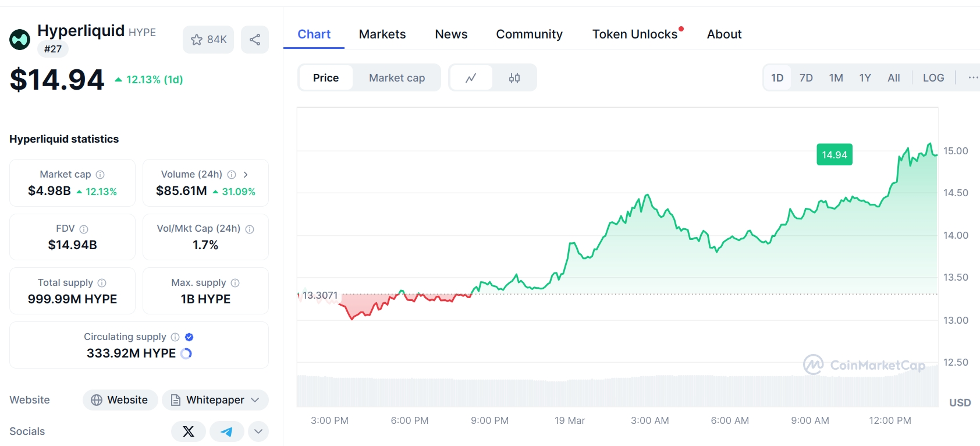Screen dimensions: 980x446
Task: Click info icon beside FDV
Action: (x=84, y=229)
